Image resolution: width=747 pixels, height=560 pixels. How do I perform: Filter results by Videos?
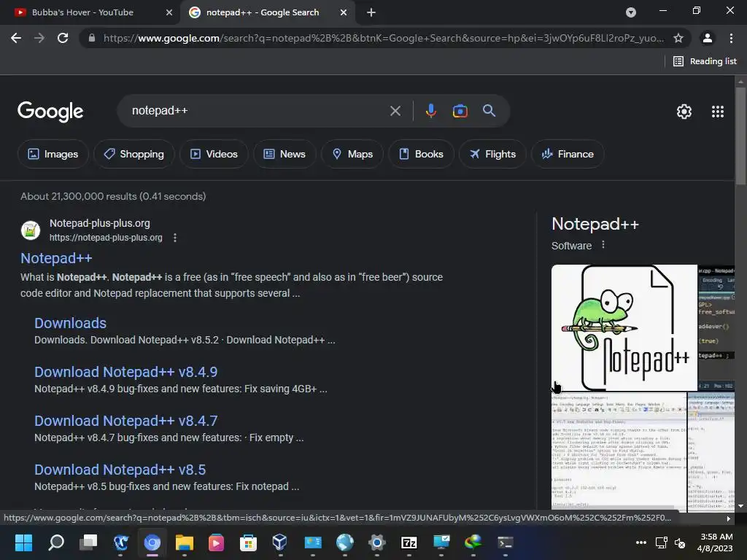click(x=214, y=154)
